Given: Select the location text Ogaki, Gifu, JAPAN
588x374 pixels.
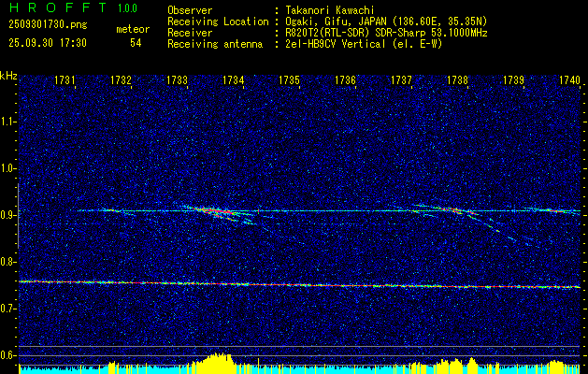Looking at the screenshot, I should 335,22.
